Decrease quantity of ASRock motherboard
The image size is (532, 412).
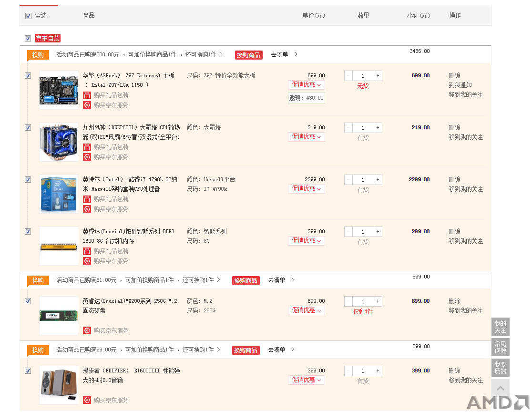(348, 76)
